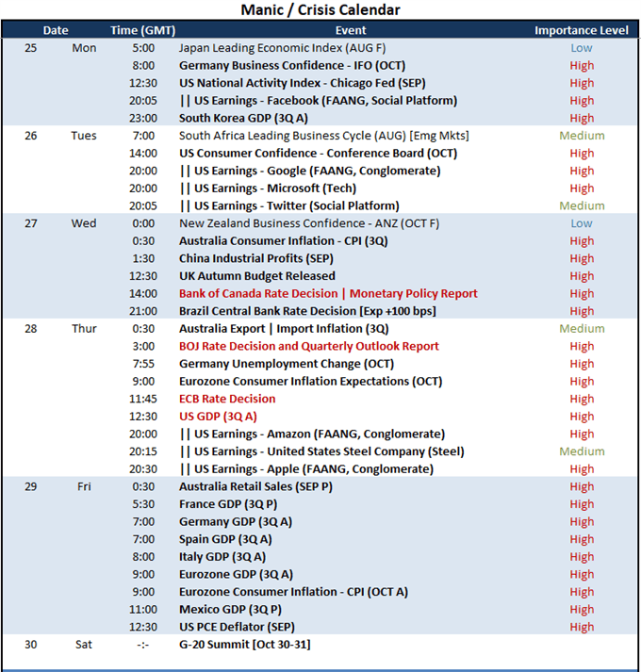Screen dimensions: 641x672
Task: Click the 'Mon' day label
Action: [x=84, y=48]
